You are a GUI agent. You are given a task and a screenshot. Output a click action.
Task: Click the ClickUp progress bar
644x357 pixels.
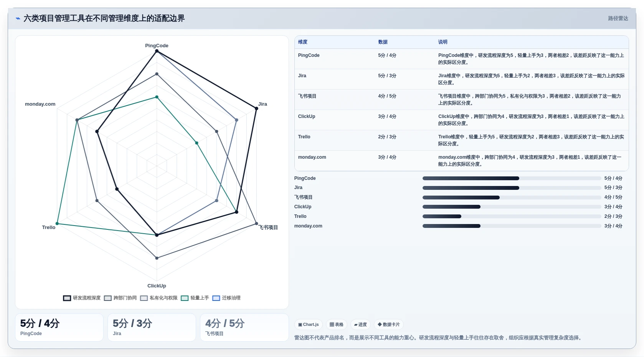[x=512, y=207]
